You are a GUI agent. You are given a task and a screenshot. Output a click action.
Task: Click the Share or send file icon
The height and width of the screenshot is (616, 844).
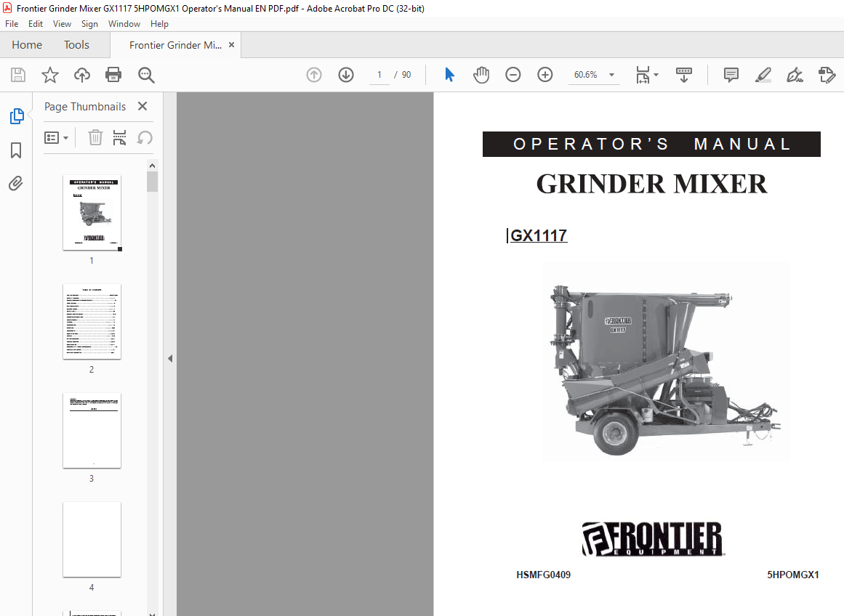(827, 75)
